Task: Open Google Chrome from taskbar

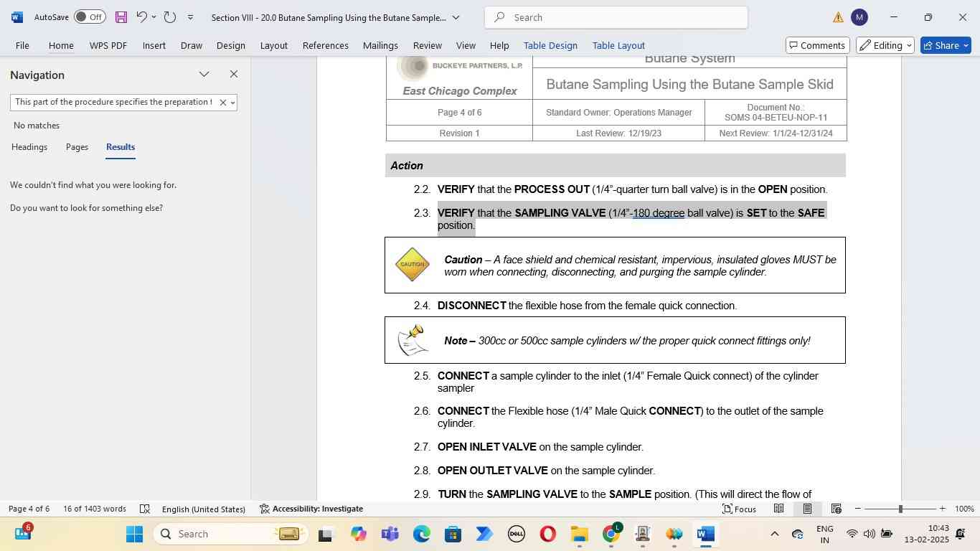Action: coord(611,534)
